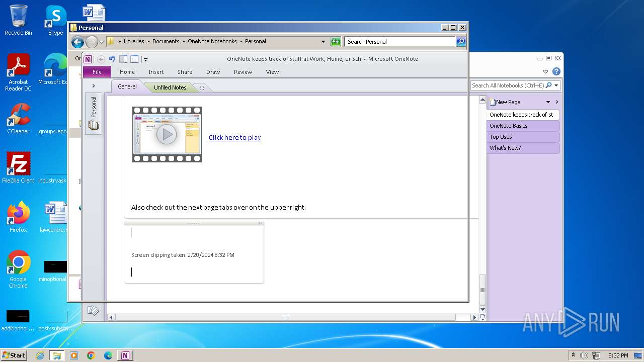Viewport: 644px width, 362px height.
Task: Click the Full Page View icon
Action: pyautogui.click(x=134, y=59)
